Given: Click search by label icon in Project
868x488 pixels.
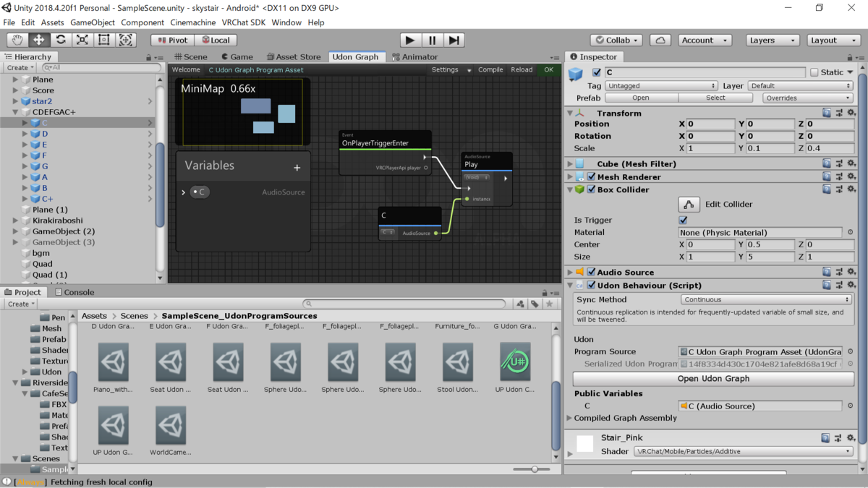Looking at the screenshot, I should coord(535,304).
